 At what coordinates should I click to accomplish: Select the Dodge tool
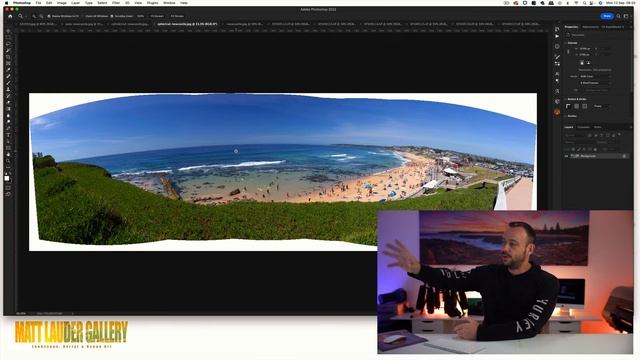click(8, 122)
